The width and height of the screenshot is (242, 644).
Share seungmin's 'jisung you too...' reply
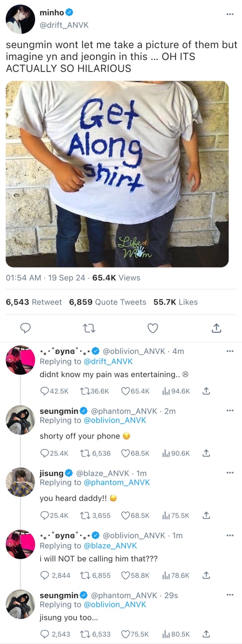click(x=206, y=634)
